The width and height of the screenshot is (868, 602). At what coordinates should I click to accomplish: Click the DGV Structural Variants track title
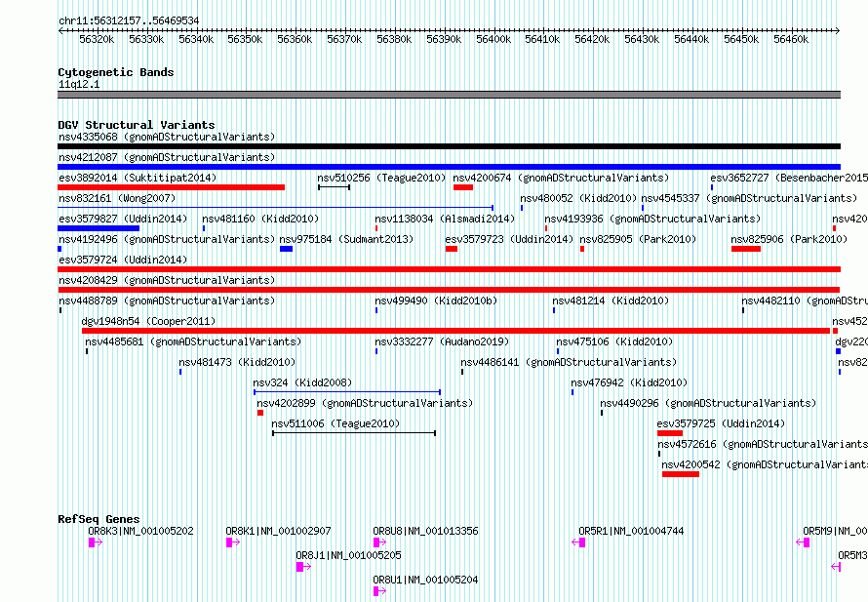137,125
